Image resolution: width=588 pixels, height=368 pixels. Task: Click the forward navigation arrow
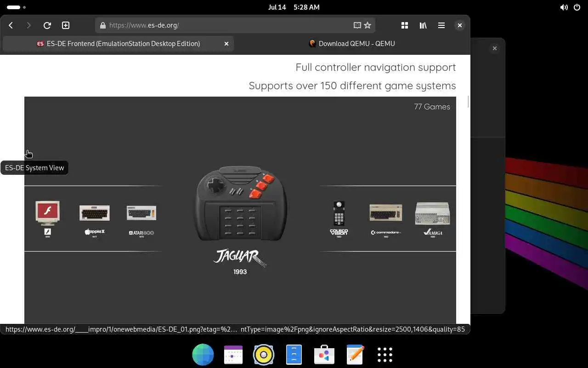click(x=28, y=25)
